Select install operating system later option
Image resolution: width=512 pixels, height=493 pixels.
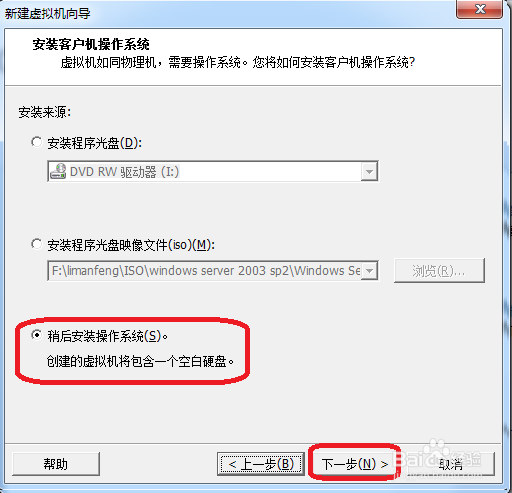coord(36,335)
